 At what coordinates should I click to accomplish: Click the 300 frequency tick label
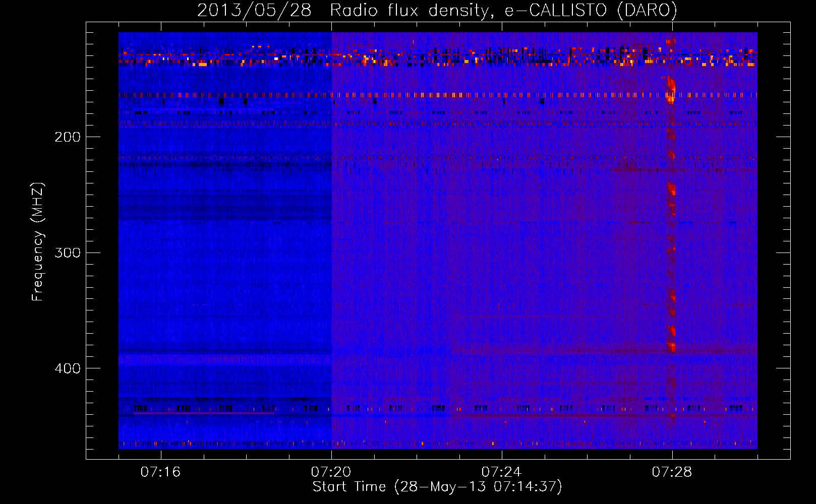pyautogui.click(x=68, y=253)
